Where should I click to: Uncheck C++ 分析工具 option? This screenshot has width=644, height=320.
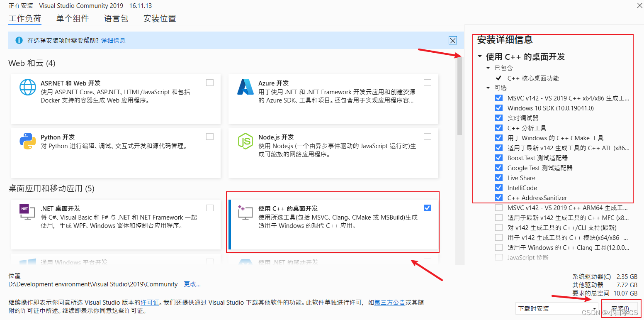coord(499,128)
